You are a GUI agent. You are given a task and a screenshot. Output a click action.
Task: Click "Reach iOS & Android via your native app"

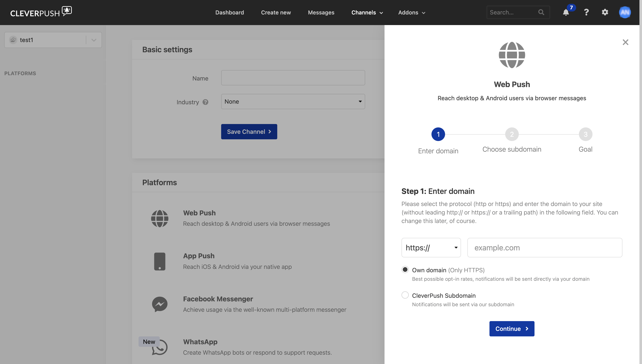(x=237, y=267)
